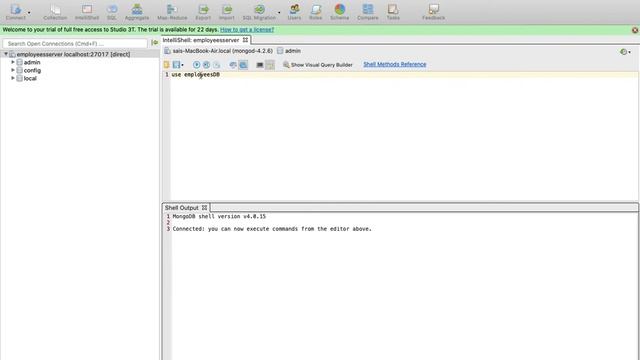Open the Map-Reduce tool
The image size is (640, 360).
(172, 11)
